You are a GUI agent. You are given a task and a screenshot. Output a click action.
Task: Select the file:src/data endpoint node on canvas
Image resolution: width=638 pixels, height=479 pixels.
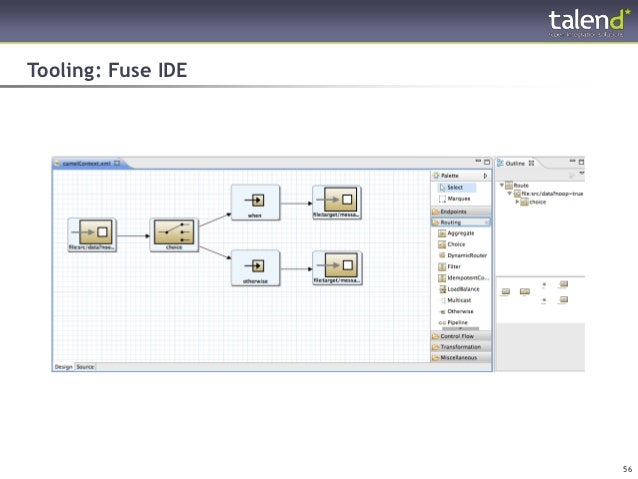pyautogui.click(x=92, y=235)
